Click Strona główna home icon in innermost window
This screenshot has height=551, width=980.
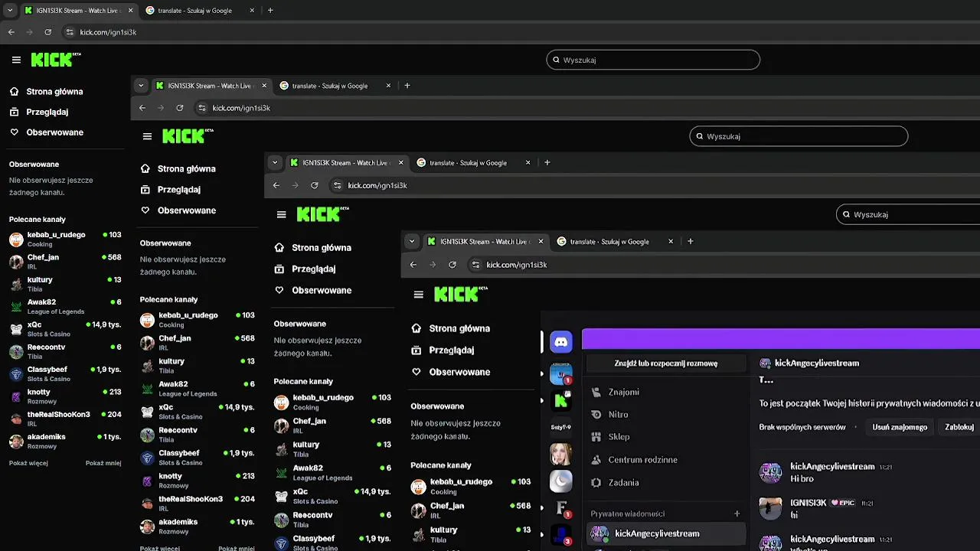[x=416, y=328]
